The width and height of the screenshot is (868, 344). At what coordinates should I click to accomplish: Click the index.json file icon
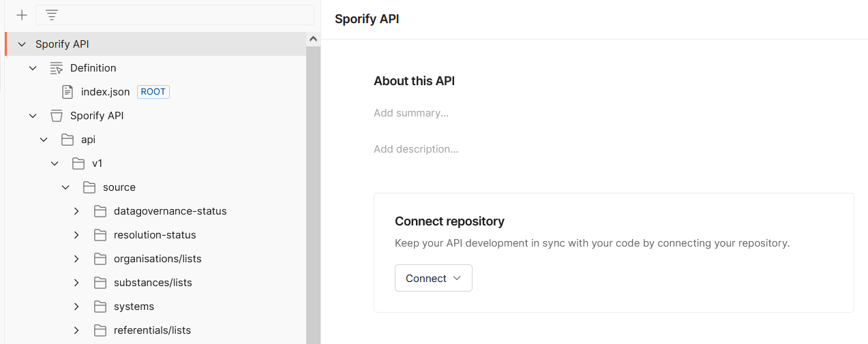(x=68, y=92)
